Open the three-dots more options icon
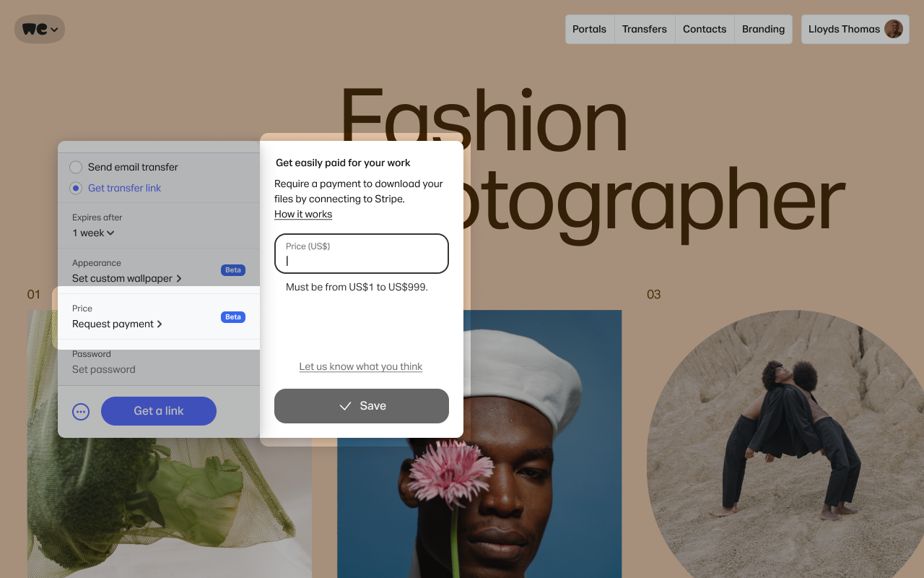The width and height of the screenshot is (924, 578). [x=81, y=411]
